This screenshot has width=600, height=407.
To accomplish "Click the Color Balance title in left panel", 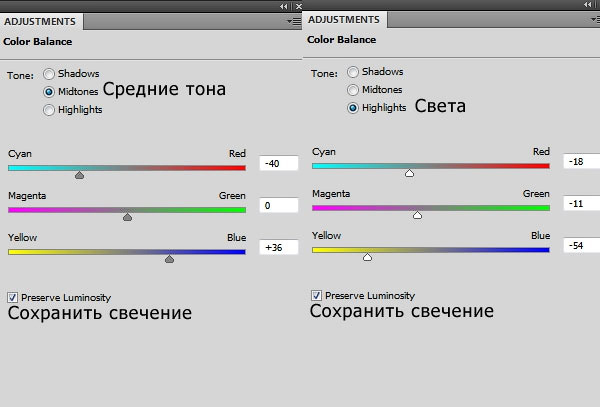I will [38, 41].
